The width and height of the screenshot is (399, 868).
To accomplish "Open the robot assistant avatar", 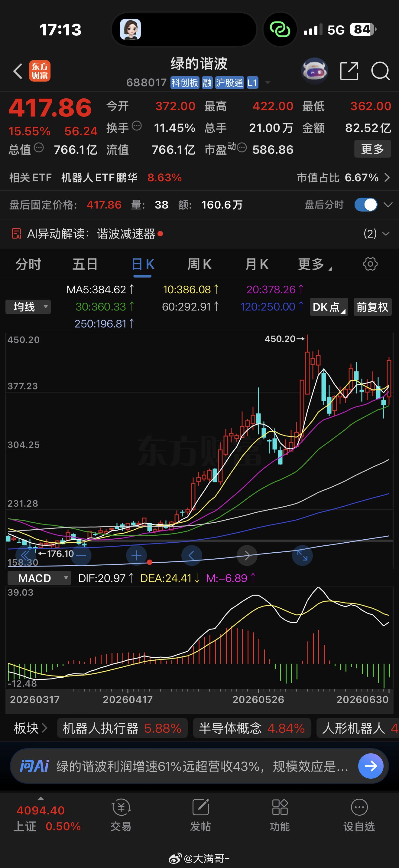I will click(x=314, y=71).
